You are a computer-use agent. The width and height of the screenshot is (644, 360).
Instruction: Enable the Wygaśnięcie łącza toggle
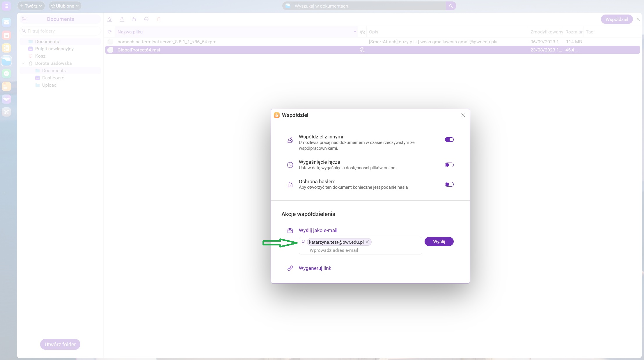coord(449,165)
